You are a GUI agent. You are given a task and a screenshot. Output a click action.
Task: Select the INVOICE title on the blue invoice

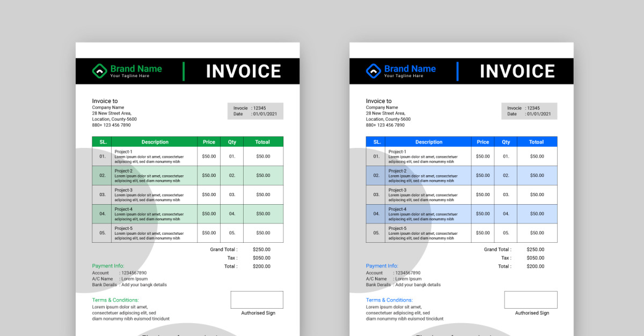click(517, 71)
